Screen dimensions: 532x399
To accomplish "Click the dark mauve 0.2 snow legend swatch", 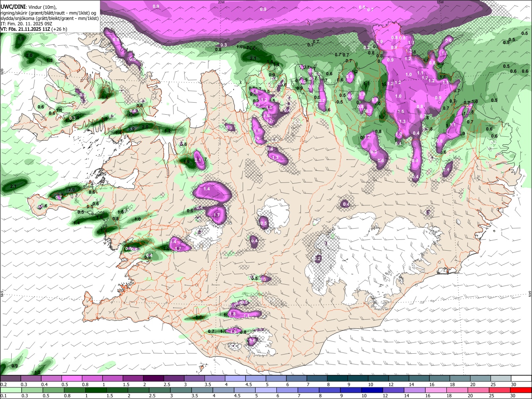I will click(10, 378).
